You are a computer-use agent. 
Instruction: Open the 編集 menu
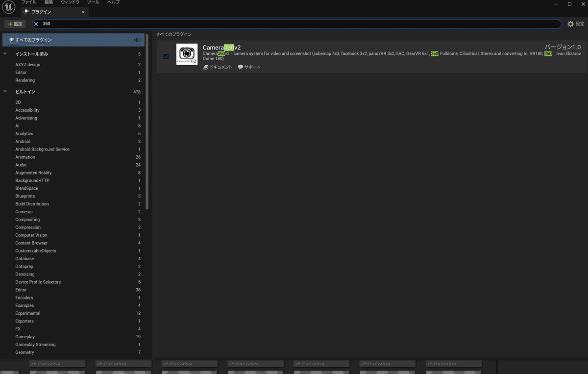point(49,2)
